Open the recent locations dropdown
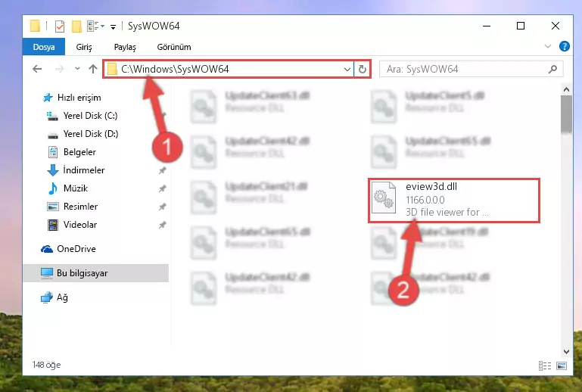Image resolution: width=582 pixels, height=392 pixels. [77, 69]
